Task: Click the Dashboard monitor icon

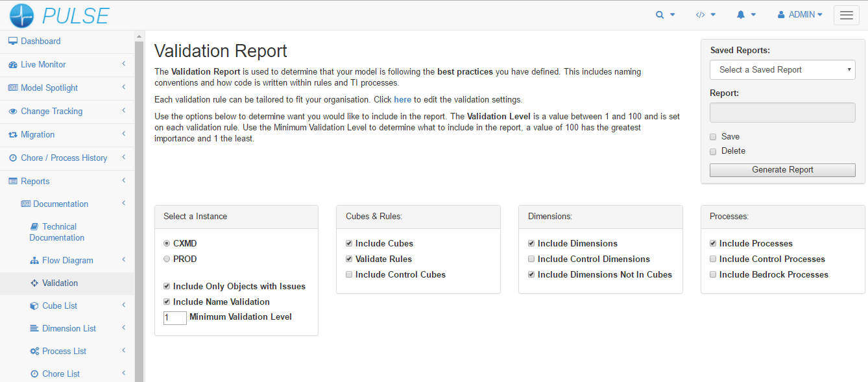Action: [x=12, y=42]
